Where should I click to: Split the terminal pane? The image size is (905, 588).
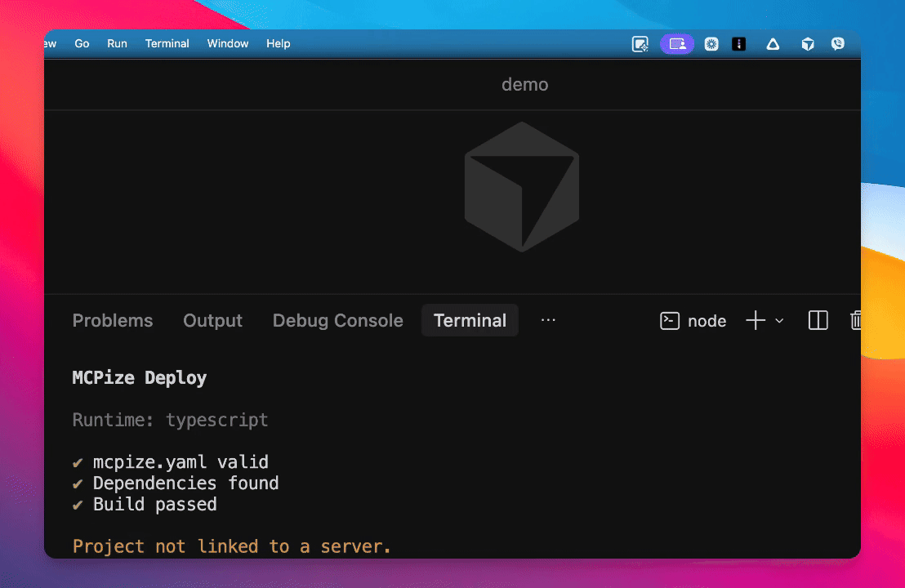coord(818,320)
